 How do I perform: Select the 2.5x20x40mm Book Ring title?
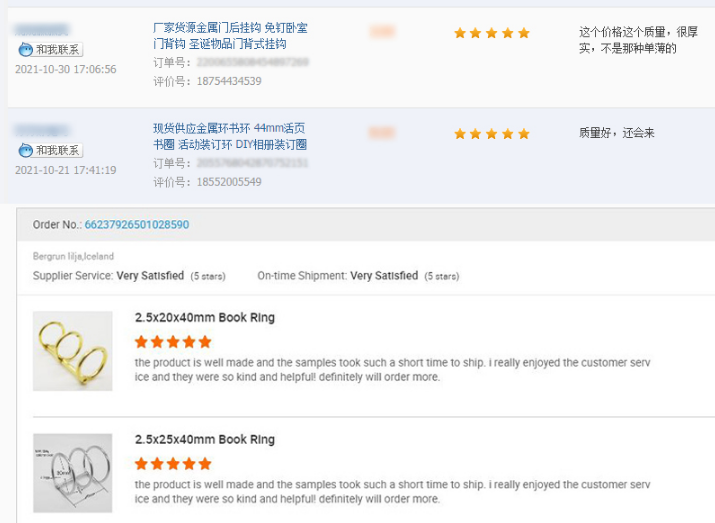[205, 317]
